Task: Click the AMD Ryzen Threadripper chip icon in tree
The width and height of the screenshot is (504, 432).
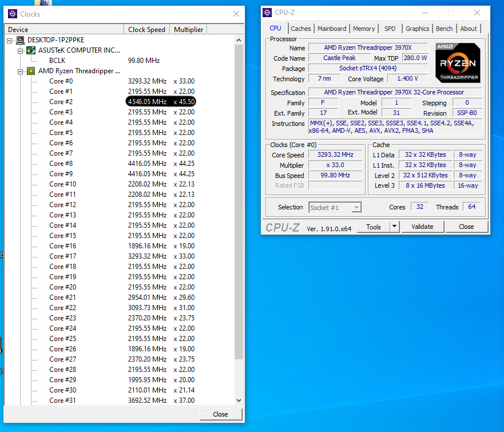Action: pos(31,71)
